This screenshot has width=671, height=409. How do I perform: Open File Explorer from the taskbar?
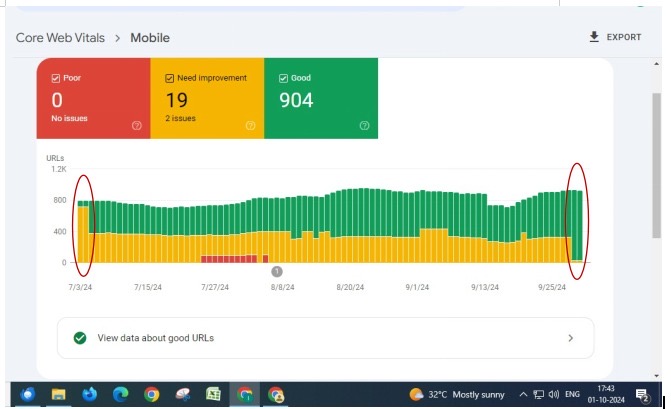click(x=59, y=394)
